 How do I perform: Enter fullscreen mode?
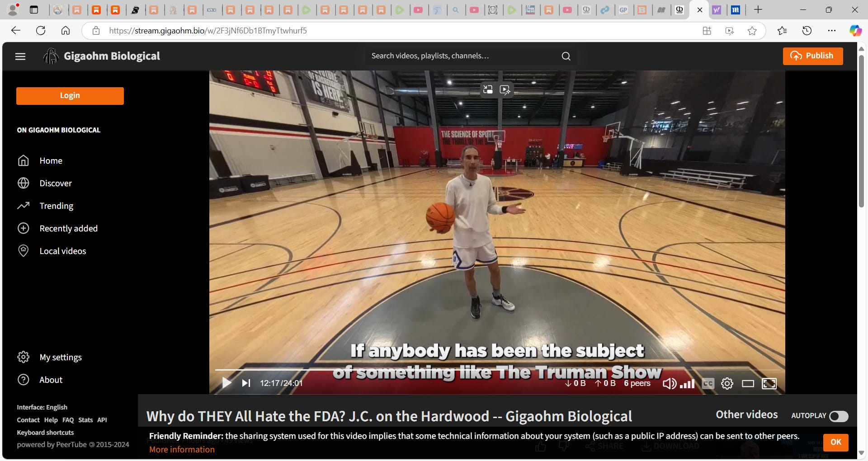point(769,384)
